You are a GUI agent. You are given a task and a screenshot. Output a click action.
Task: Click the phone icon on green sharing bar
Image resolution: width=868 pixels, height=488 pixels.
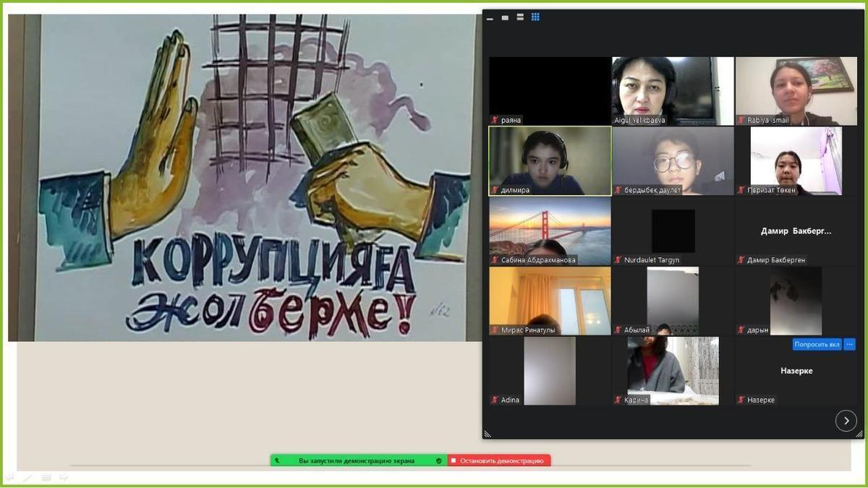point(276,461)
